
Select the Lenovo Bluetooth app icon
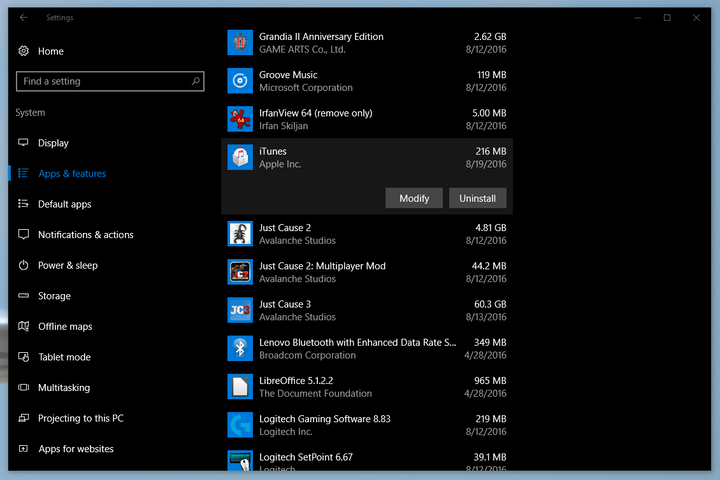(x=240, y=348)
